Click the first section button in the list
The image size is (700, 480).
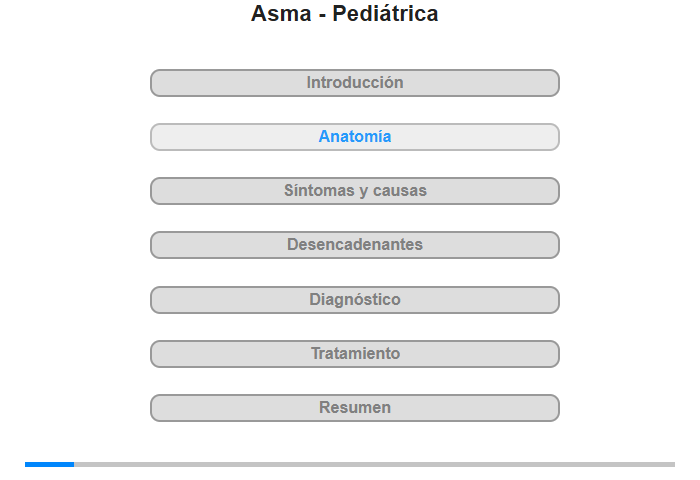tap(355, 83)
